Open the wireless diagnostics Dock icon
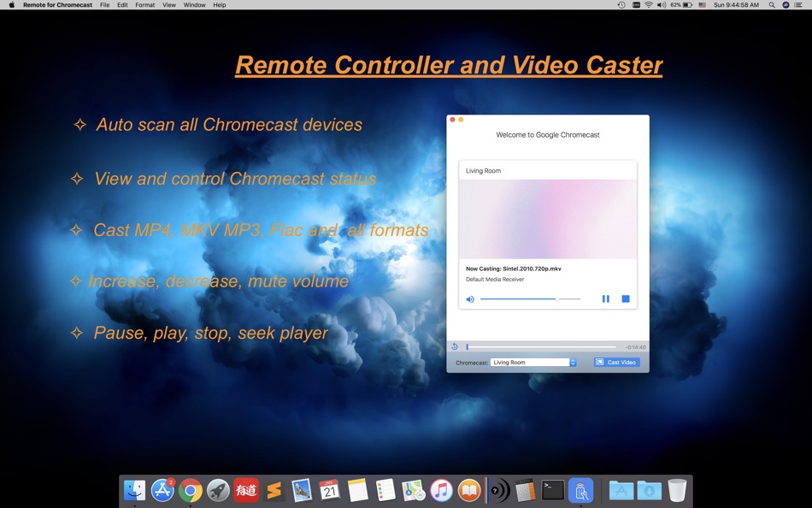Viewport: 812px width, 508px height. [x=497, y=490]
